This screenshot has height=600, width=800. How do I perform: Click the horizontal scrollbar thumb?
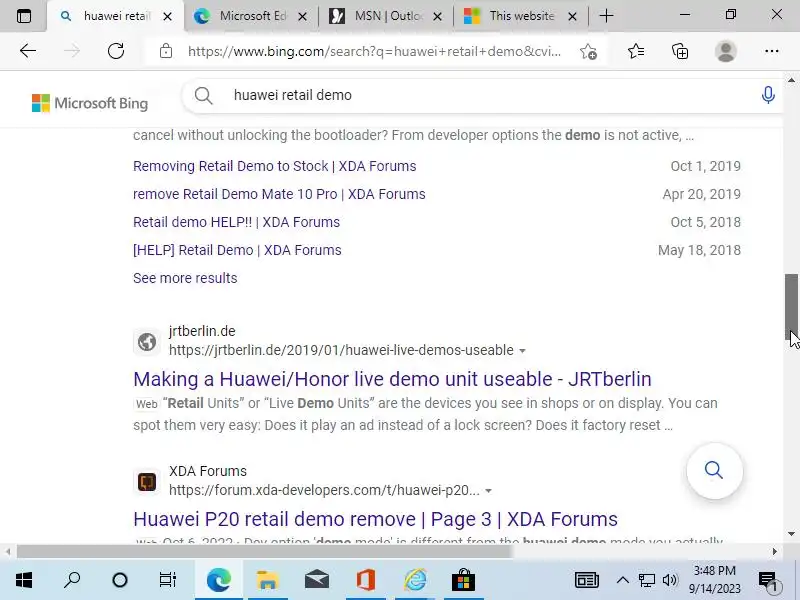[x=264, y=552]
